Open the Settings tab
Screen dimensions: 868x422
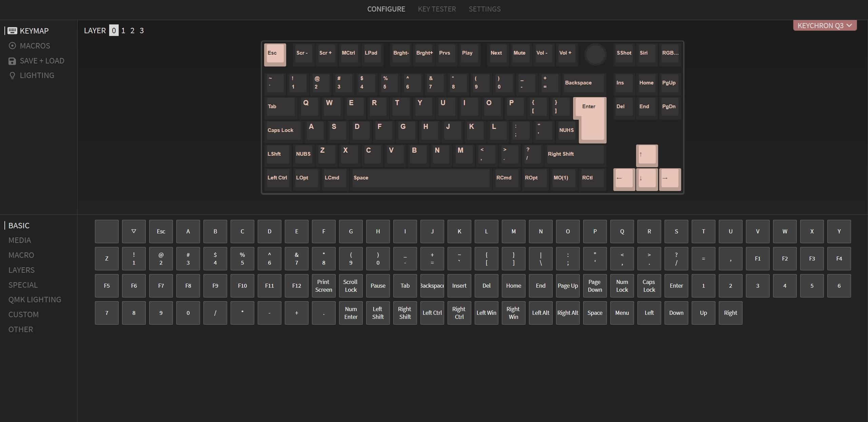click(484, 9)
